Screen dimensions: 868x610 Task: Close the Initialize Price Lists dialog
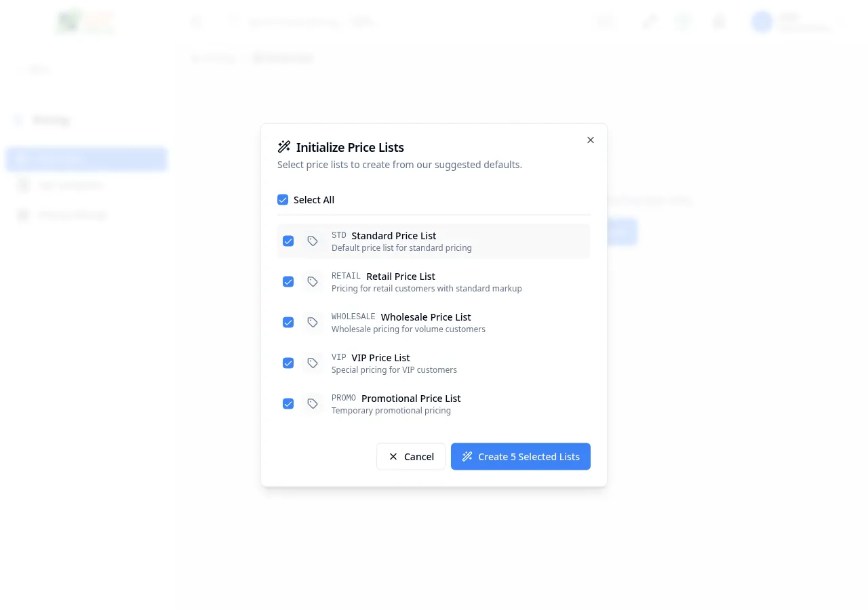pos(590,140)
